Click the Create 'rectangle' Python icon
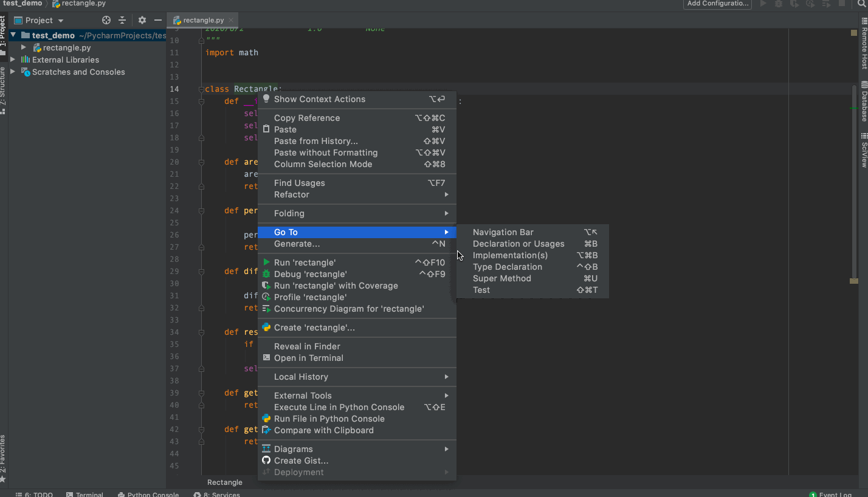The image size is (868, 497). 266,327
